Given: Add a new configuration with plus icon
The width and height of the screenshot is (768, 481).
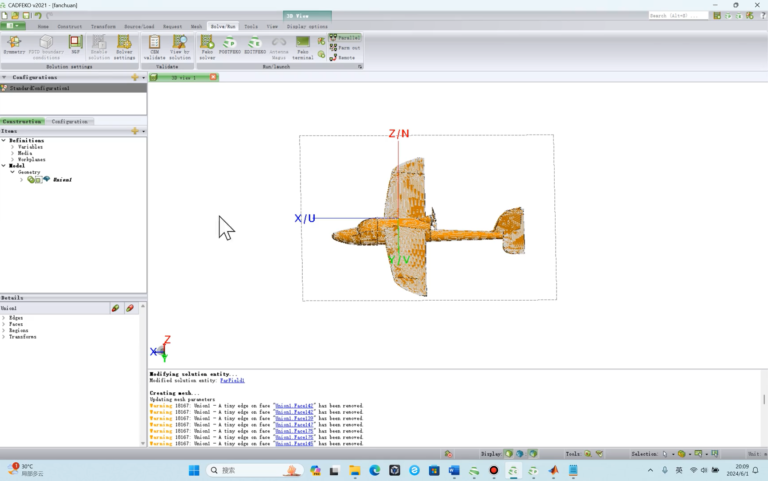Looking at the screenshot, I should pyautogui.click(x=135, y=77).
